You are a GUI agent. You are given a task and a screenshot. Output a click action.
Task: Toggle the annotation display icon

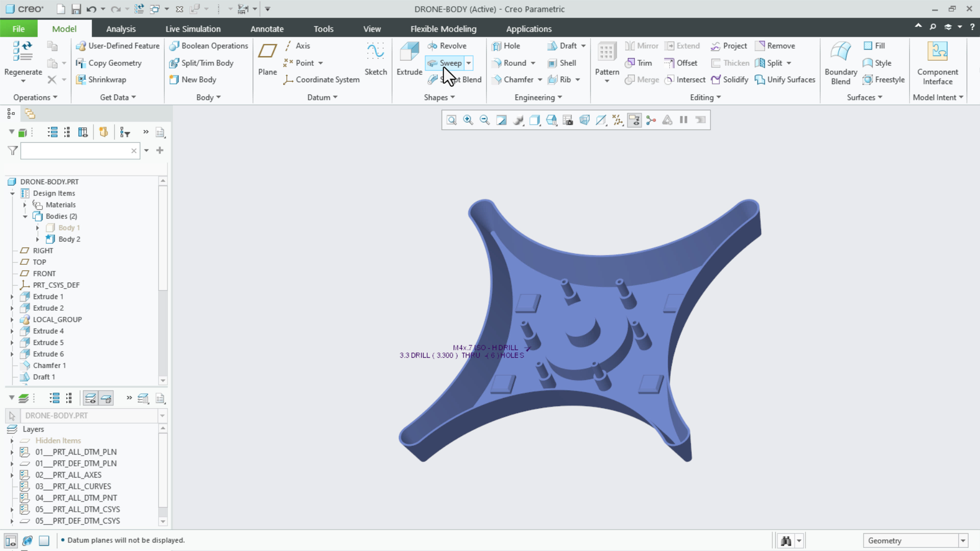(x=634, y=120)
